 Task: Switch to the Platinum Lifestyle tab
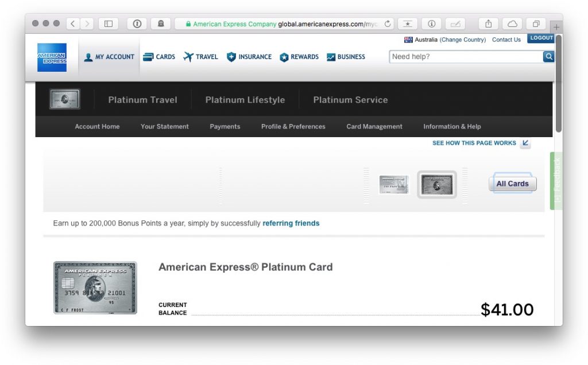pyautogui.click(x=245, y=100)
